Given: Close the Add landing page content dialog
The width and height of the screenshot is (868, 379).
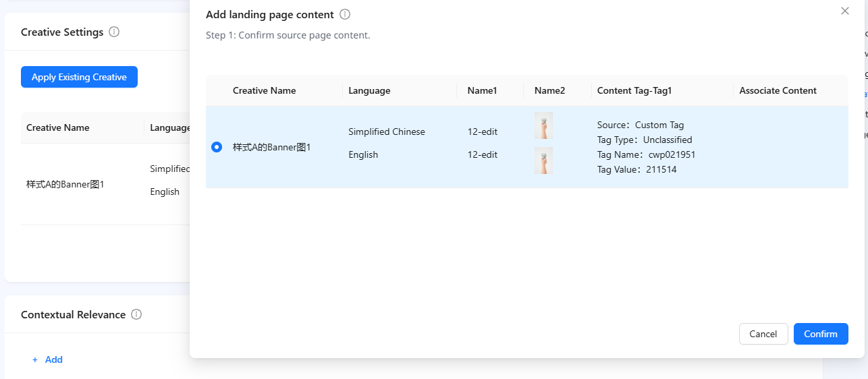Looking at the screenshot, I should point(844,11).
